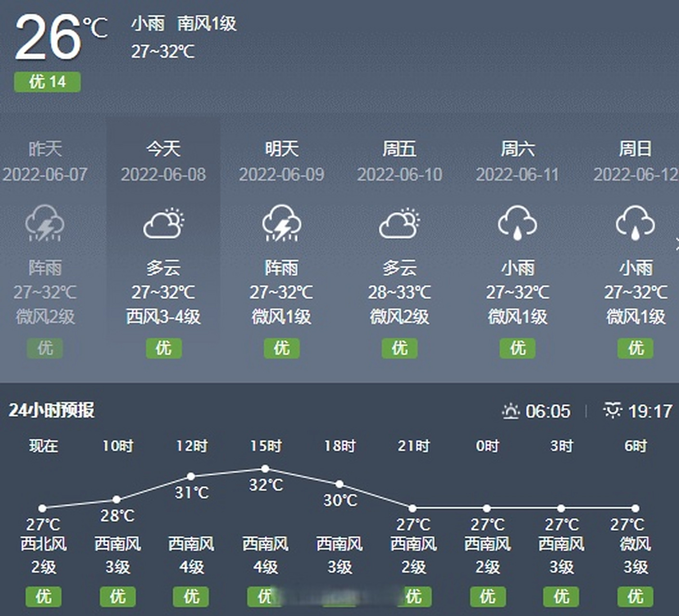Show more days with right arrow
The width and height of the screenshot is (679, 616).
pos(676,244)
